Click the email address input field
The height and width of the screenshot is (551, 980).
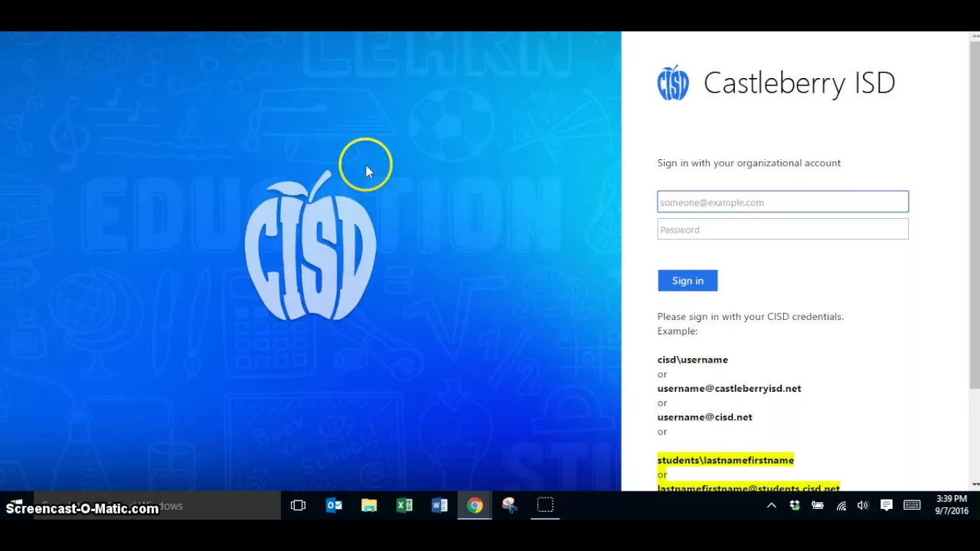[x=782, y=202]
